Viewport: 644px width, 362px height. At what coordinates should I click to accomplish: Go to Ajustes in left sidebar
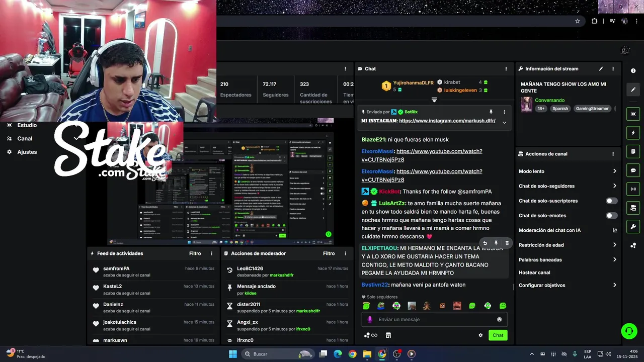point(27,152)
